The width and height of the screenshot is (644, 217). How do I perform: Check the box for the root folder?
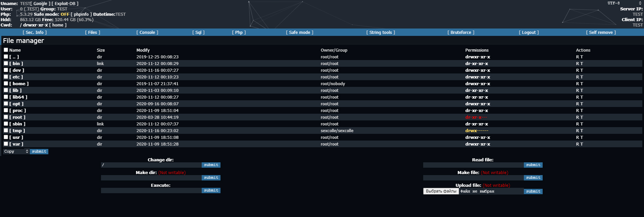(x=6, y=117)
